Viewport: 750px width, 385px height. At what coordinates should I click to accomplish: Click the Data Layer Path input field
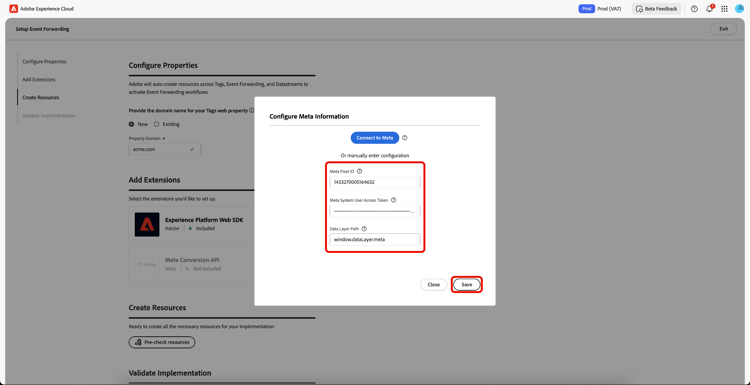tap(375, 239)
